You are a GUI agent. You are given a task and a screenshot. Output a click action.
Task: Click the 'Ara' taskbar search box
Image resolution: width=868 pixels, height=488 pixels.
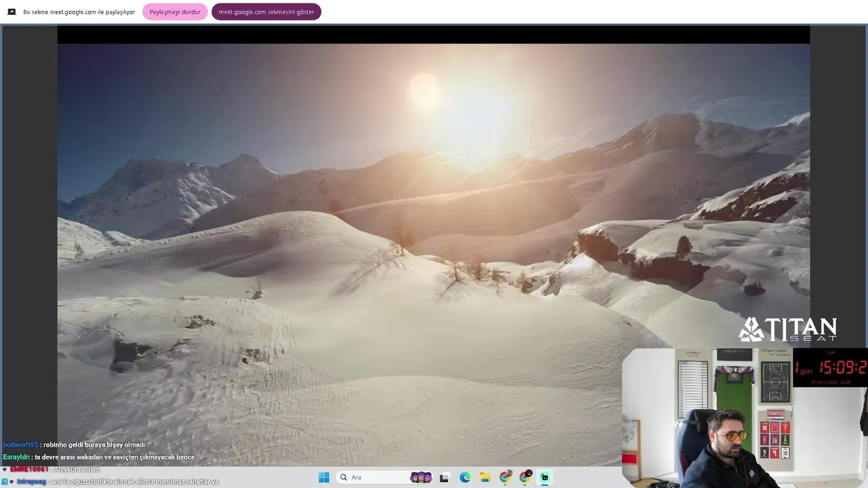pyautogui.click(x=385, y=477)
